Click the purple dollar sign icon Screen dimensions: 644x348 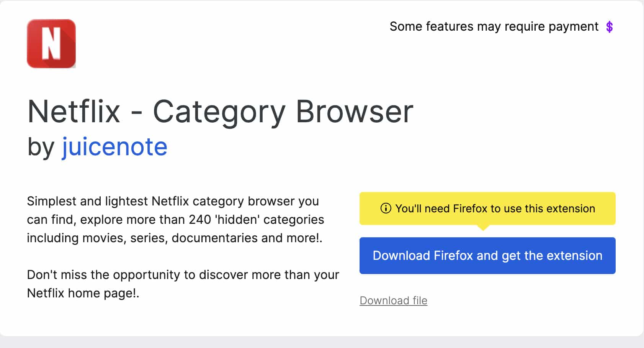[610, 27]
